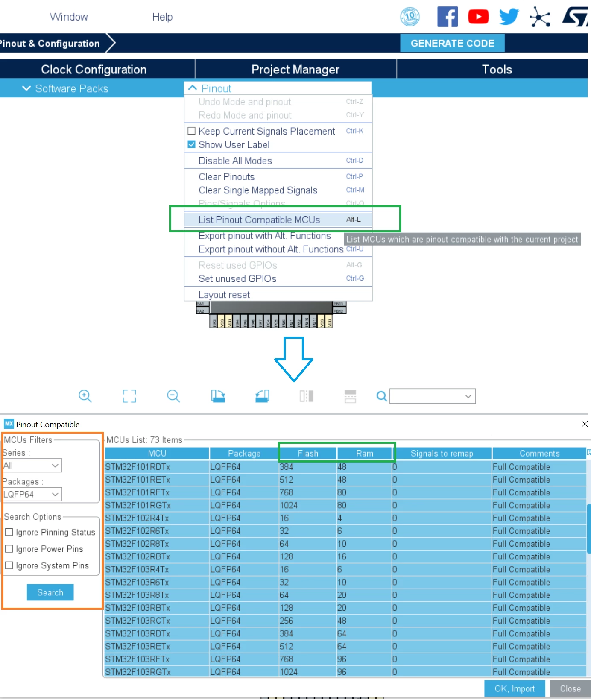Select the STM32F103RETx row
The image size is (591, 700).
coord(345,646)
